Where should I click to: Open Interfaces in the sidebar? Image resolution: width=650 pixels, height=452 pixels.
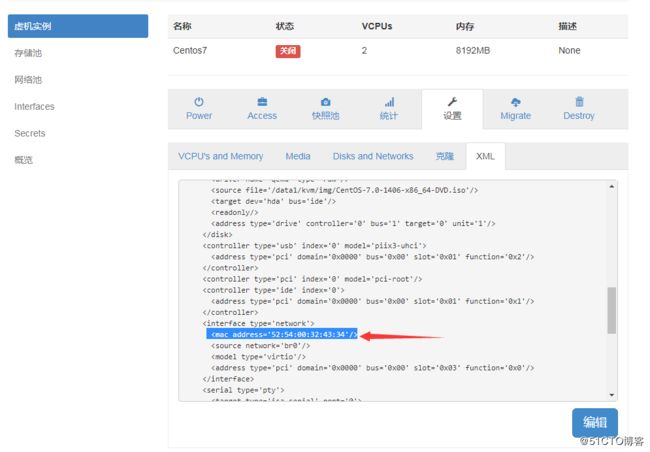point(34,107)
